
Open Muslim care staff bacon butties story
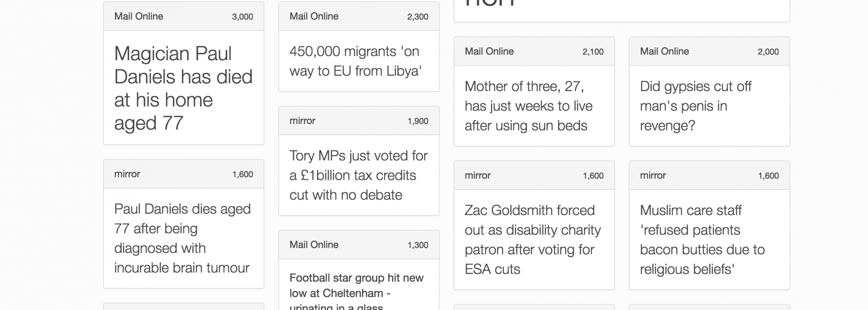point(702,239)
